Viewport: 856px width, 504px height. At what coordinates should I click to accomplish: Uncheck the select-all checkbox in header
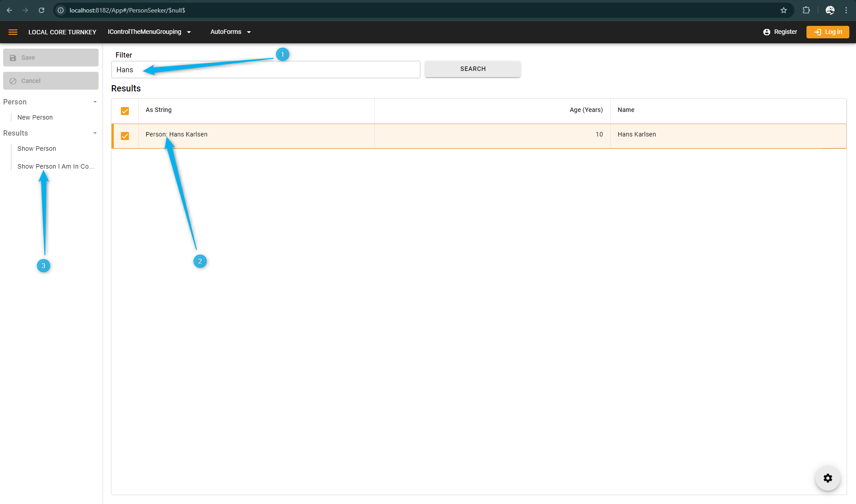[125, 111]
